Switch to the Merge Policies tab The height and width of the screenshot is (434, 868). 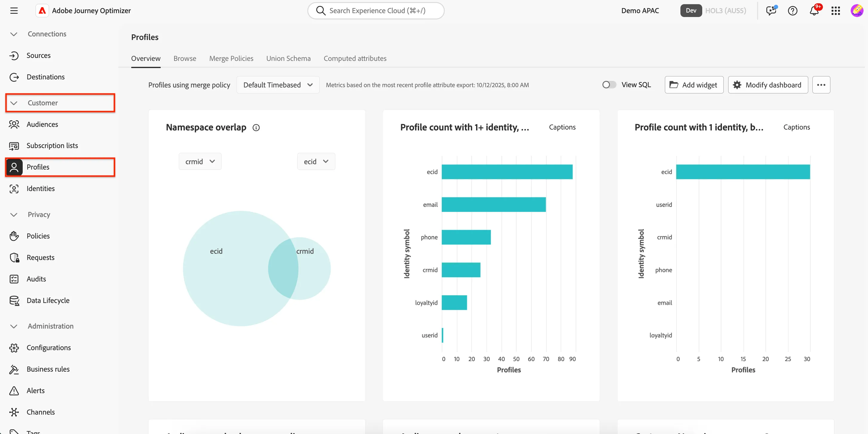pos(231,59)
